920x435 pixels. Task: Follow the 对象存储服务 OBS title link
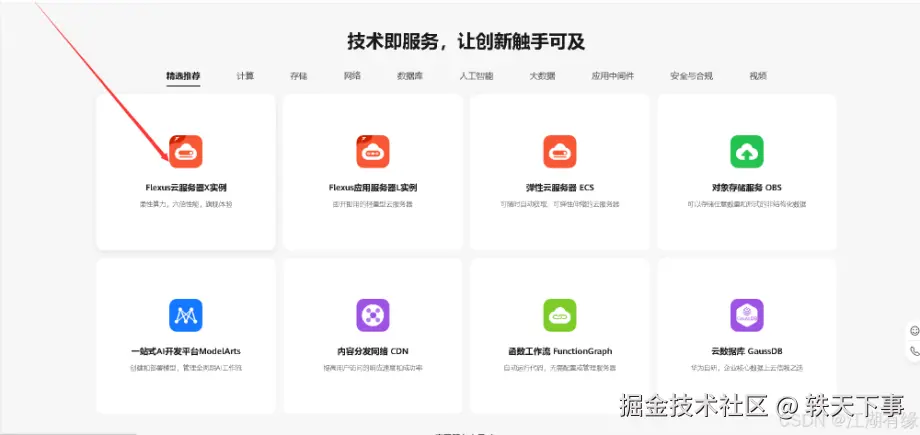(x=747, y=188)
